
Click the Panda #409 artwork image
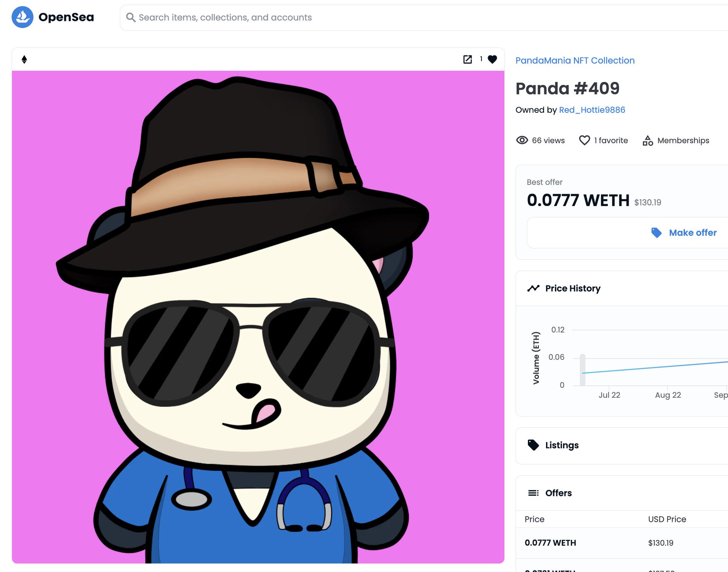pyautogui.click(x=258, y=317)
